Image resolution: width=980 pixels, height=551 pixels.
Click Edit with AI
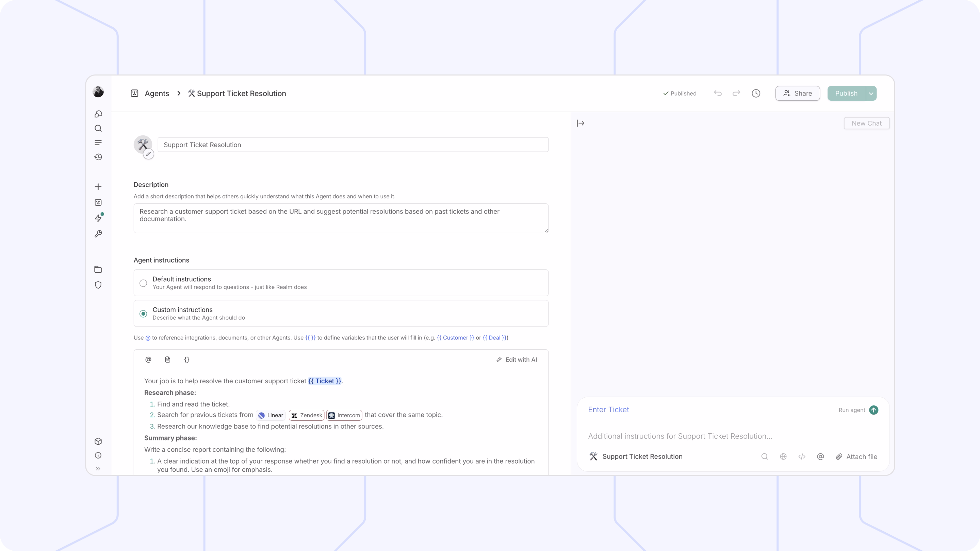point(517,360)
